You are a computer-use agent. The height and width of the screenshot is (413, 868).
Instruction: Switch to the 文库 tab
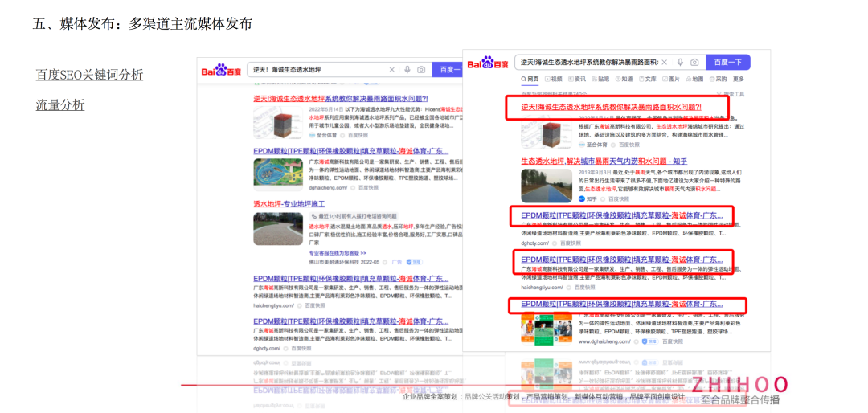[x=648, y=80]
